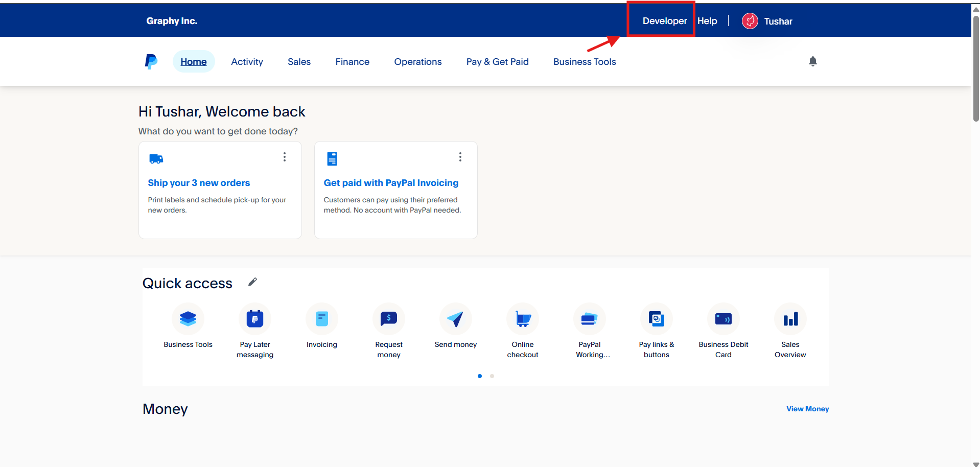
Task: Open the Finance menu
Action: click(352, 62)
